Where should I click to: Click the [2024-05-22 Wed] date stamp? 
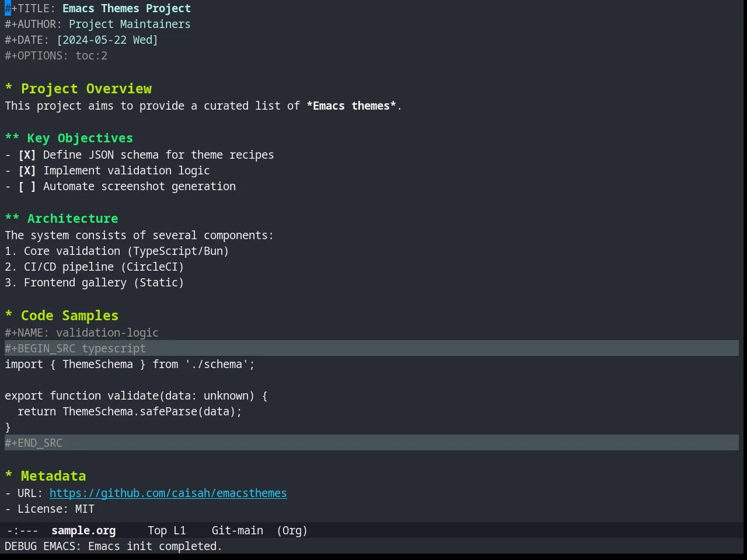107,40
